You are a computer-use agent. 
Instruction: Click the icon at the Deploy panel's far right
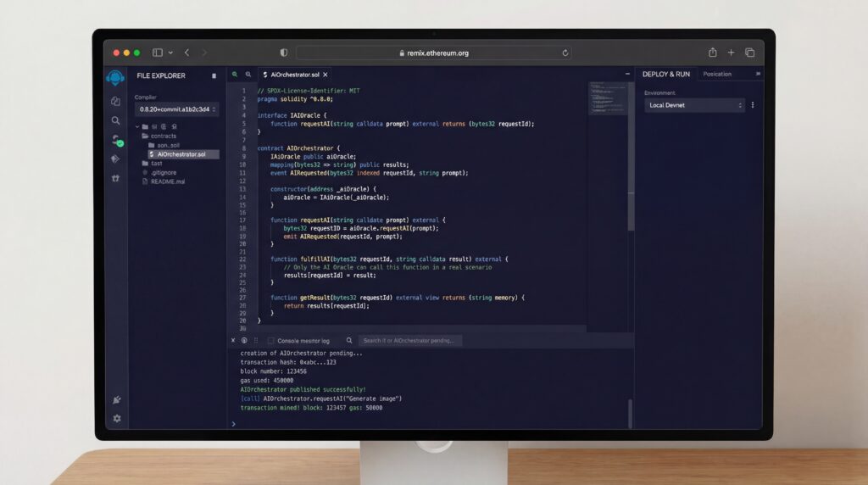[x=758, y=74]
